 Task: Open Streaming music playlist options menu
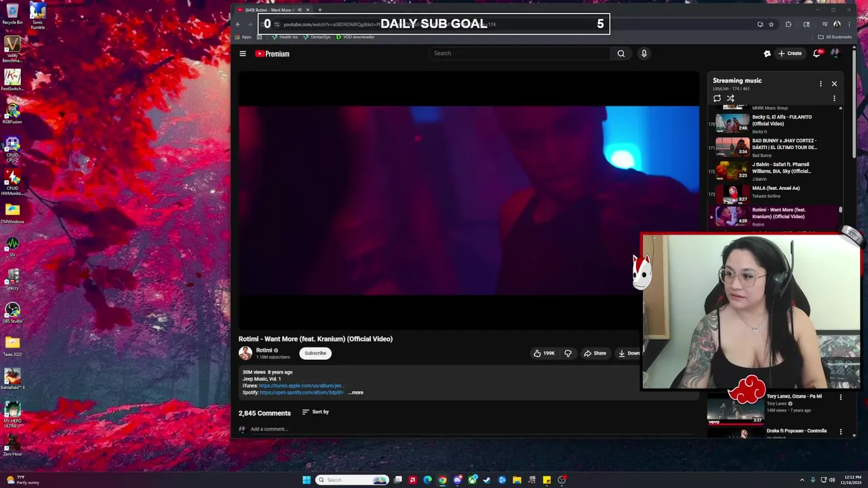coord(821,84)
